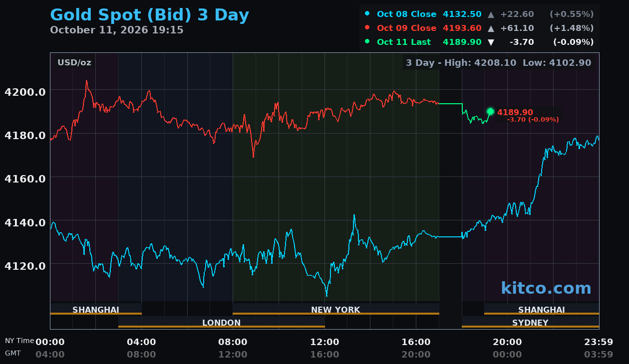Screen dimensions: 629x364
Task: Click the green Oct 11 legend dot
Action: coord(367,42)
